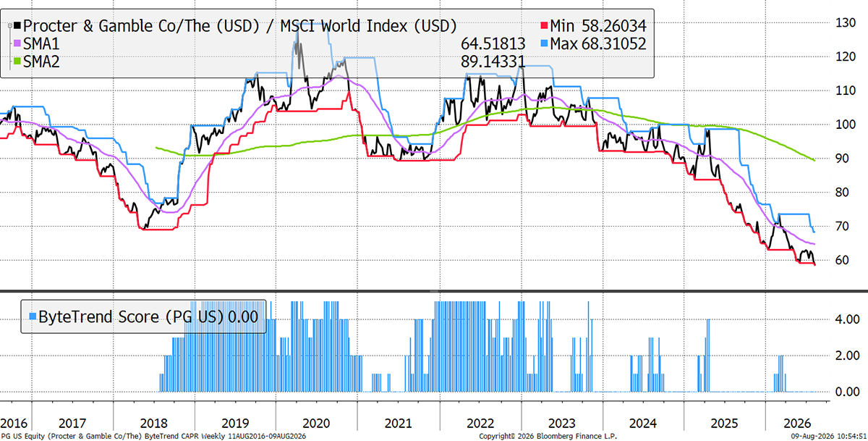The width and height of the screenshot is (868, 441).
Task: Click the red Min legend swatch
Action: (543, 25)
